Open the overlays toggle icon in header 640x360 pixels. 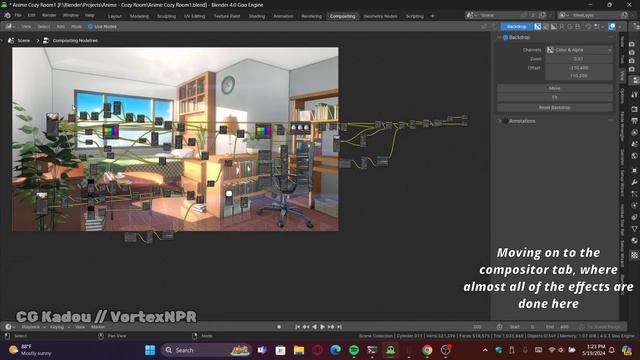(x=611, y=27)
